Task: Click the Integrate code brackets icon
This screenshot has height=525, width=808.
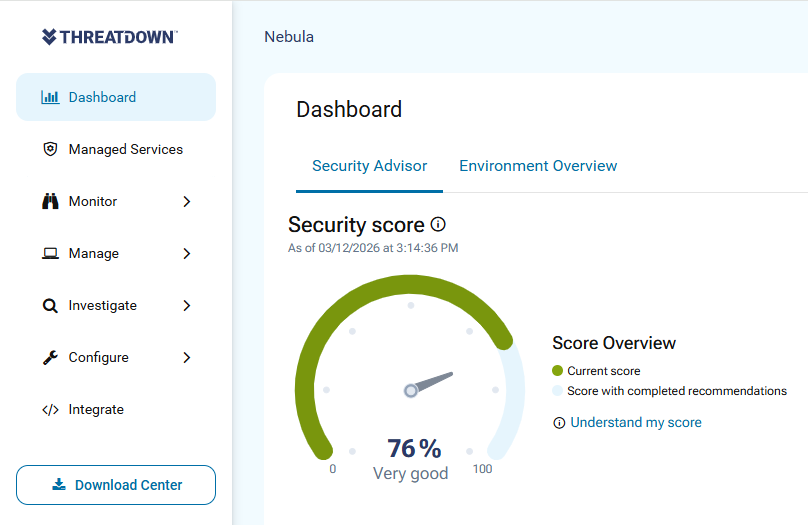Action: click(50, 410)
